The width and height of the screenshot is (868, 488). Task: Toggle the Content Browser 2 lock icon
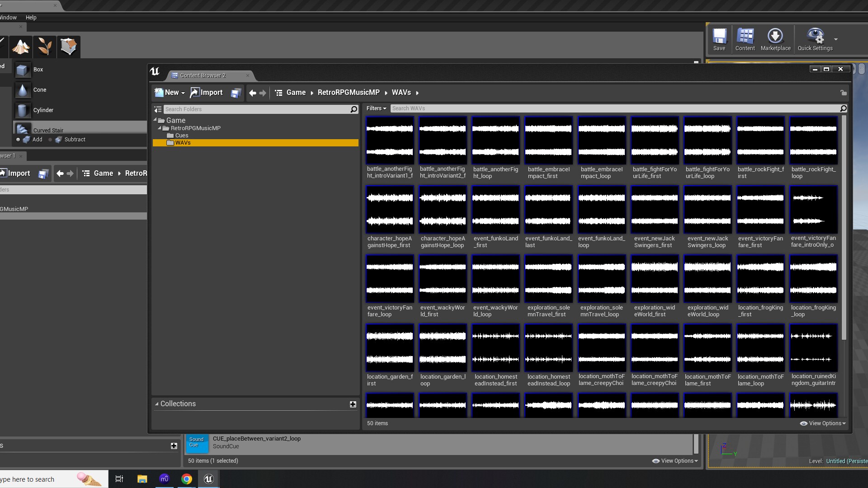pyautogui.click(x=843, y=93)
